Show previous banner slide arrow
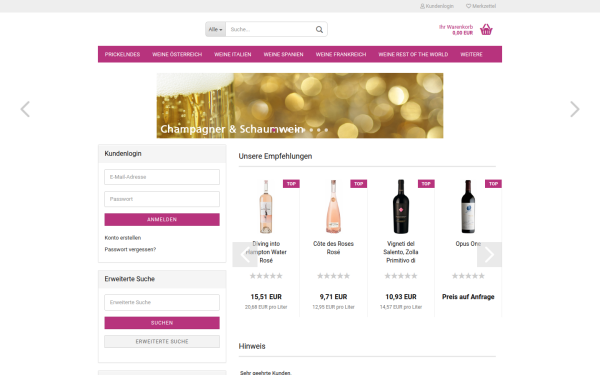 tap(25, 109)
